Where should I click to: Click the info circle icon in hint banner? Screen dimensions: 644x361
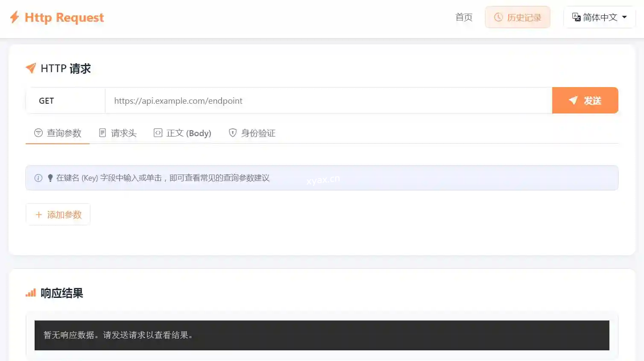[x=38, y=178]
